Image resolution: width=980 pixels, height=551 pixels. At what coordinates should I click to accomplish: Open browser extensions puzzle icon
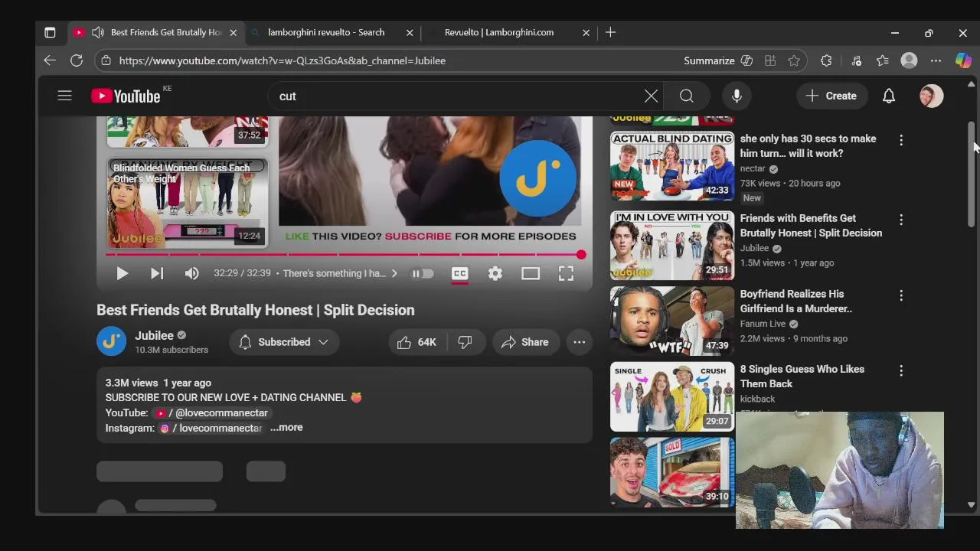tap(826, 60)
